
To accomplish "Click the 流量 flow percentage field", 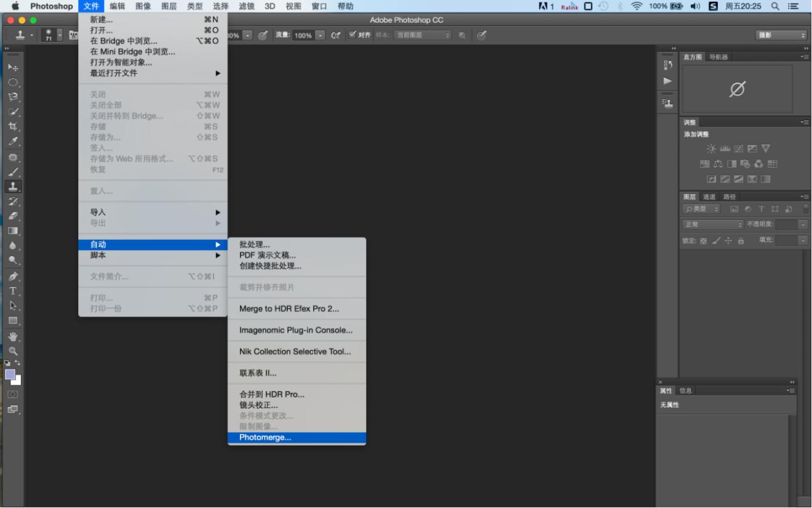I will [x=303, y=36].
